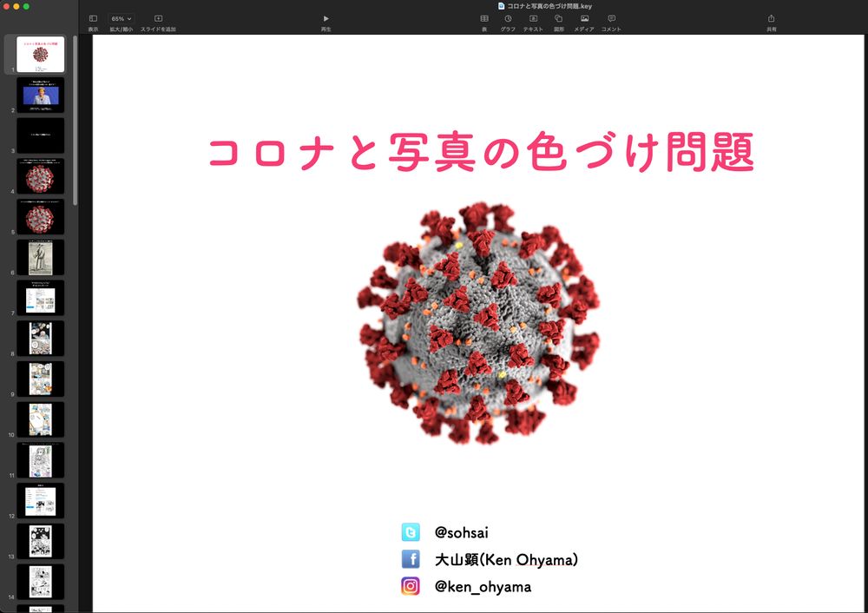Click the document title コロナと写真の色づけ問題.key

[549, 6]
